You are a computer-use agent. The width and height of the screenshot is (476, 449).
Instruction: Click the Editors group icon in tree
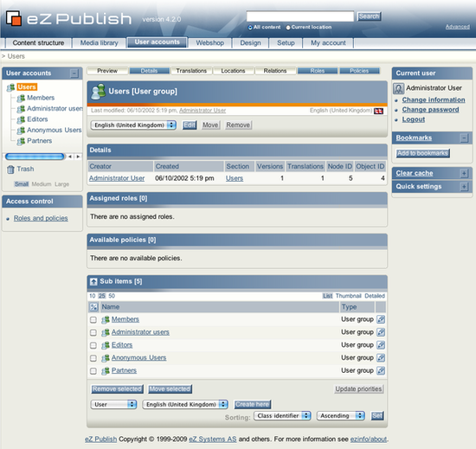[21, 120]
